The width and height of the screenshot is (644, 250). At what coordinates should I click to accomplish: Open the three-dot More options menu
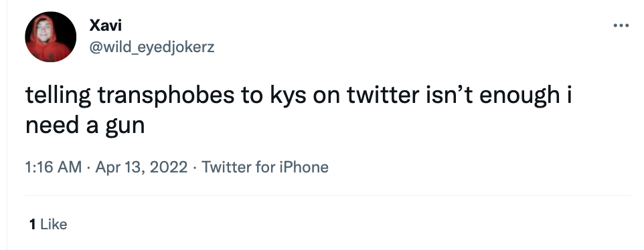click(621, 26)
